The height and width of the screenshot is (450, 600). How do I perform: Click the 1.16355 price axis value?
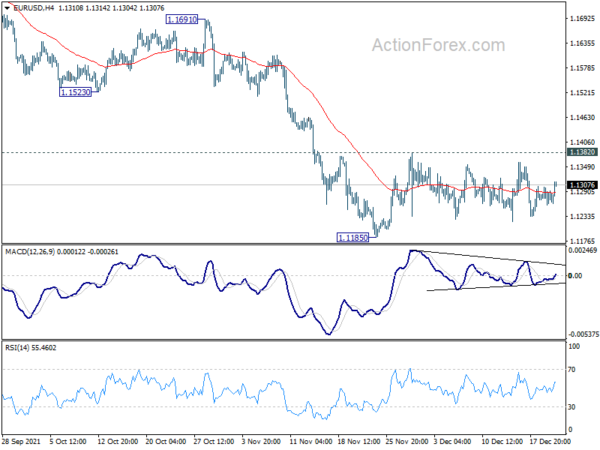tap(582, 43)
